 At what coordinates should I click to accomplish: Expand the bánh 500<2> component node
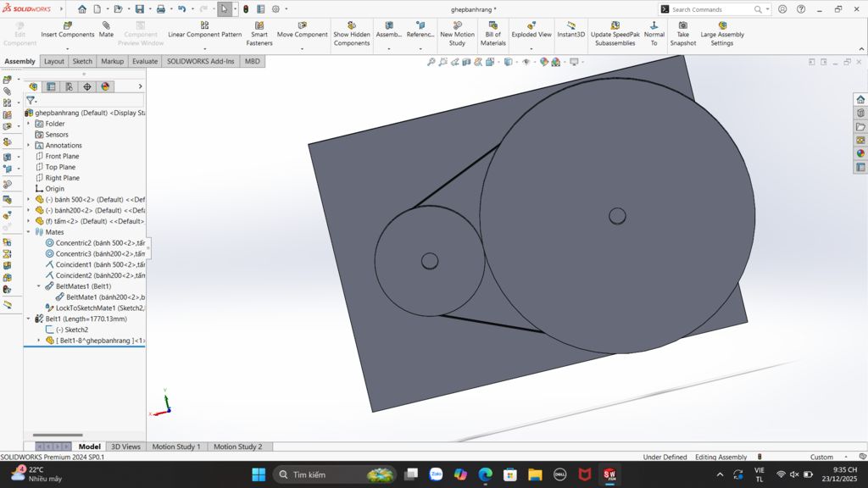29,199
